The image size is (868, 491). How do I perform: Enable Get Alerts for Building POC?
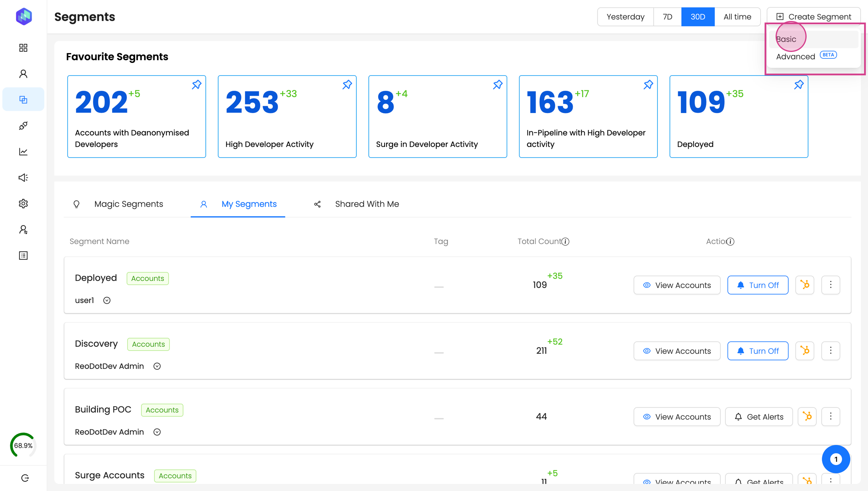(759, 417)
